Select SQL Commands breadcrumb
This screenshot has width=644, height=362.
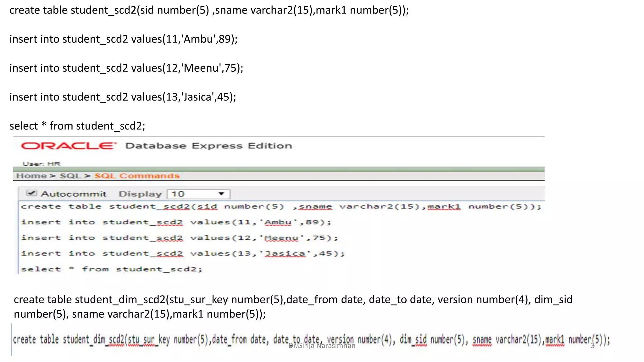[137, 176]
